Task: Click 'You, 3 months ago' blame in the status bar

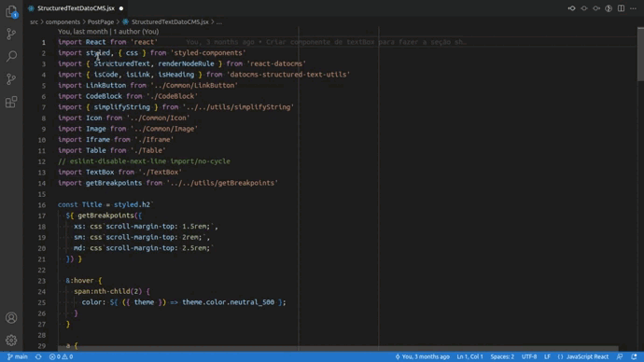Action: pyautogui.click(x=422, y=356)
